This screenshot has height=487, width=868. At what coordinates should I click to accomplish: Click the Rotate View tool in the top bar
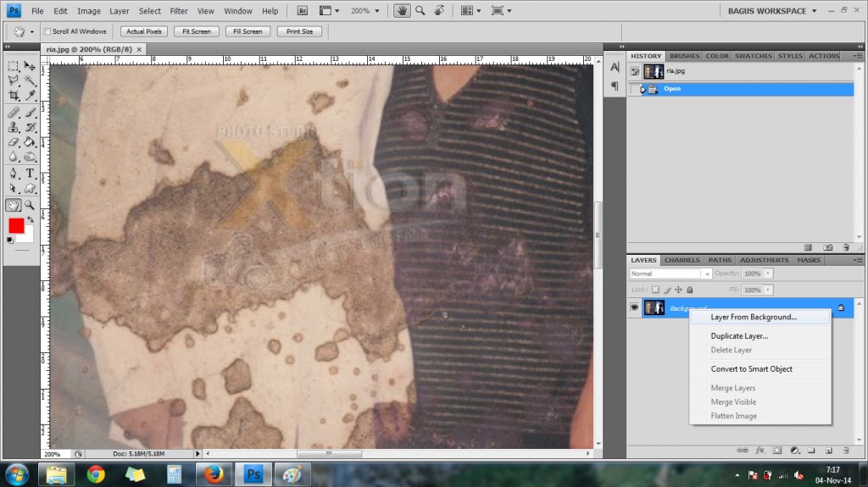click(439, 10)
